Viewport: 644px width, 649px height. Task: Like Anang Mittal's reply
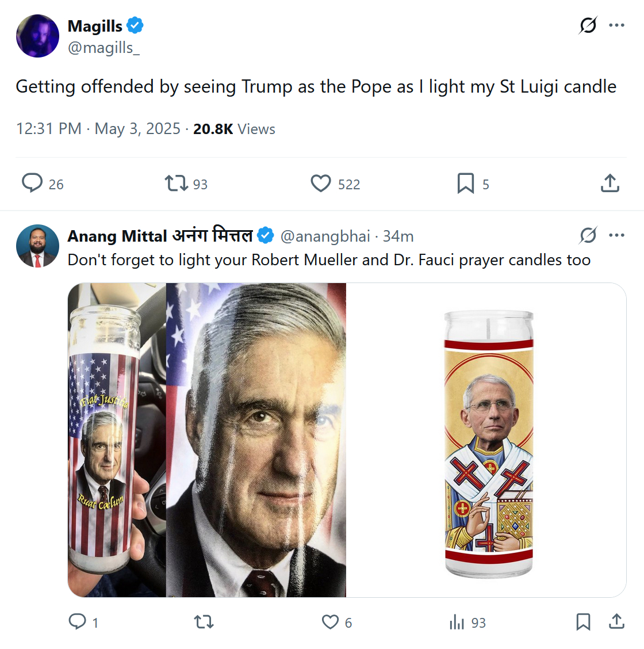pos(330,622)
